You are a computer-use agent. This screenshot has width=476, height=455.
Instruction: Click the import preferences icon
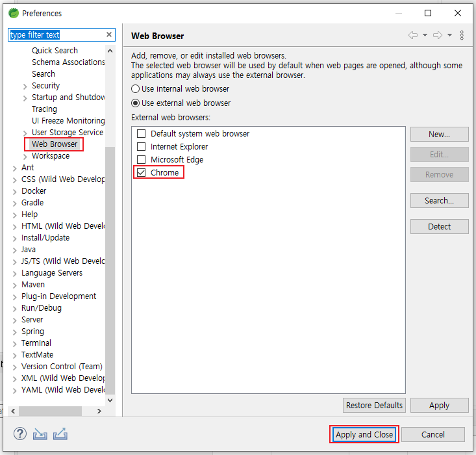tap(40, 434)
